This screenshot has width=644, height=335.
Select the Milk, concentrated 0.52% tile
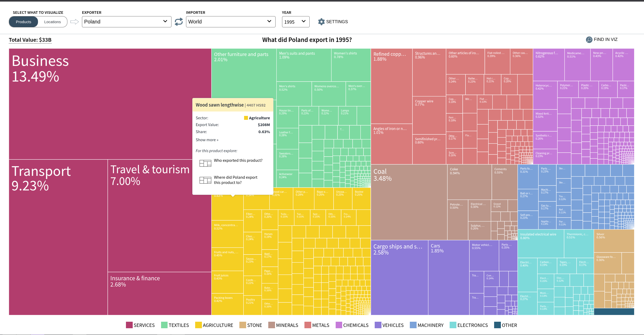click(227, 234)
